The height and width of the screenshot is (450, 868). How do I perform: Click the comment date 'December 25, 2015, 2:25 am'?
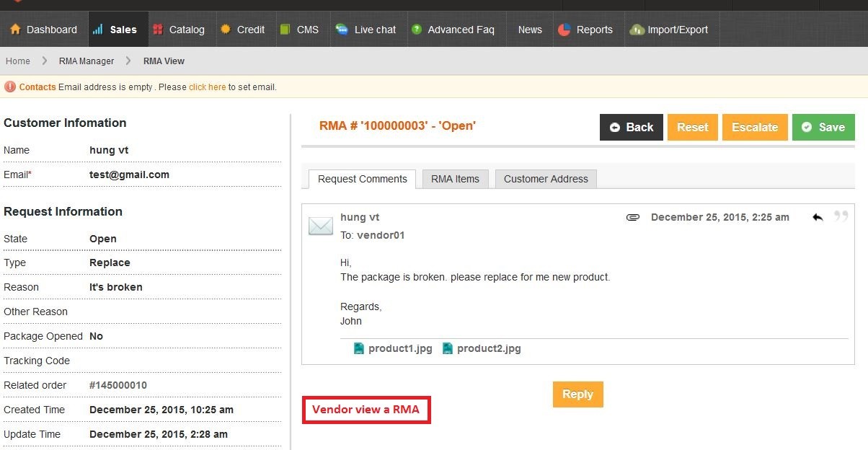point(720,217)
